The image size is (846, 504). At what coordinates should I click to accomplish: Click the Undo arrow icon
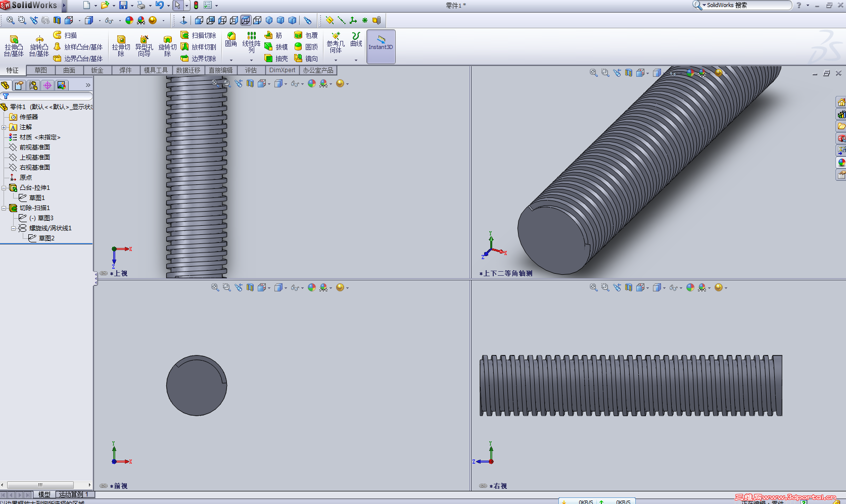pos(159,5)
